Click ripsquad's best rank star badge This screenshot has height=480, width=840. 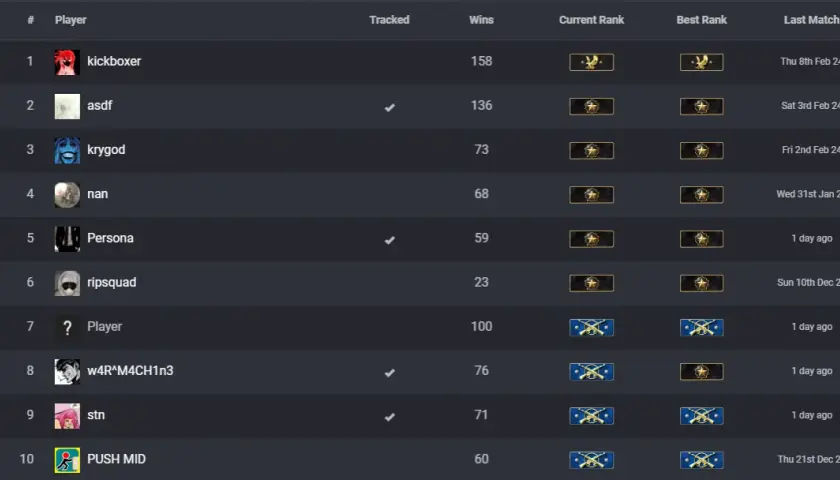(x=702, y=283)
